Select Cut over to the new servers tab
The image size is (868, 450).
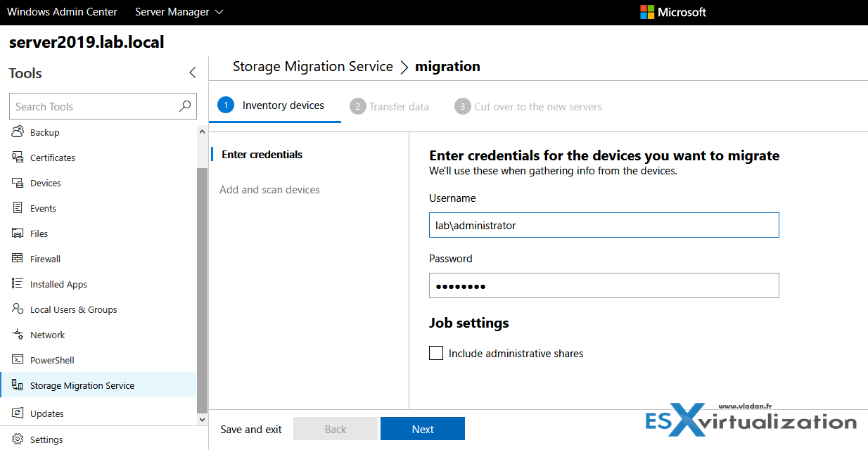click(528, 107)
